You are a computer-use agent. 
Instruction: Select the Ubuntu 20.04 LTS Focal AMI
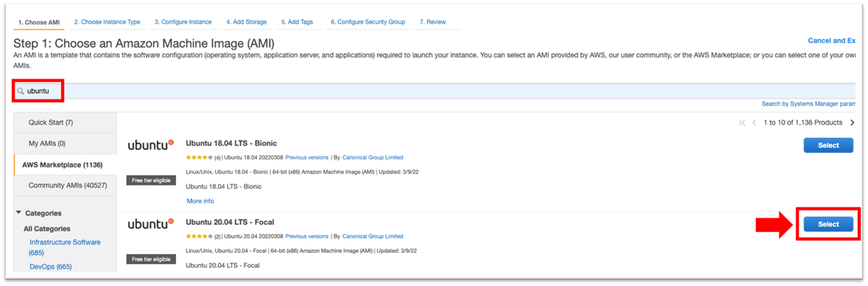[828, 224]
